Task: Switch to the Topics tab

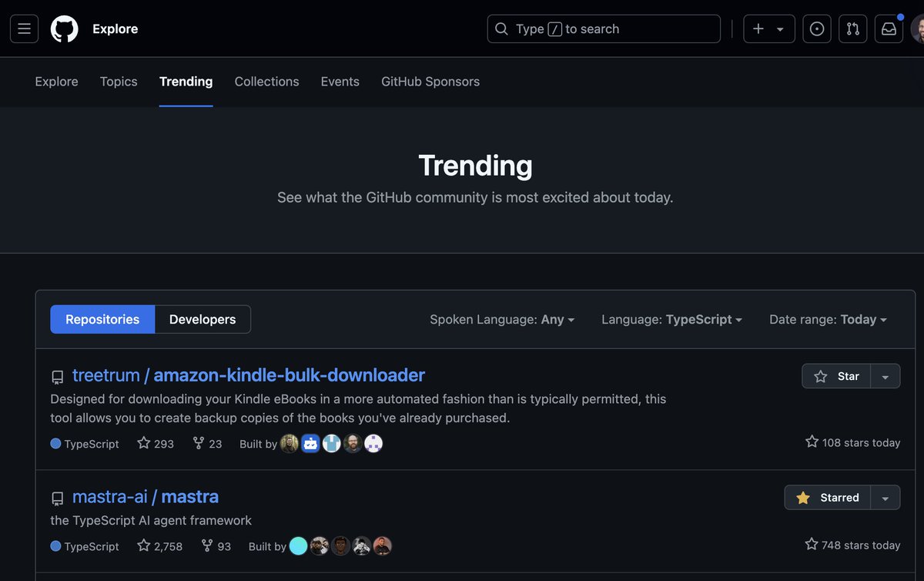Action: click(x=118, y=81)
